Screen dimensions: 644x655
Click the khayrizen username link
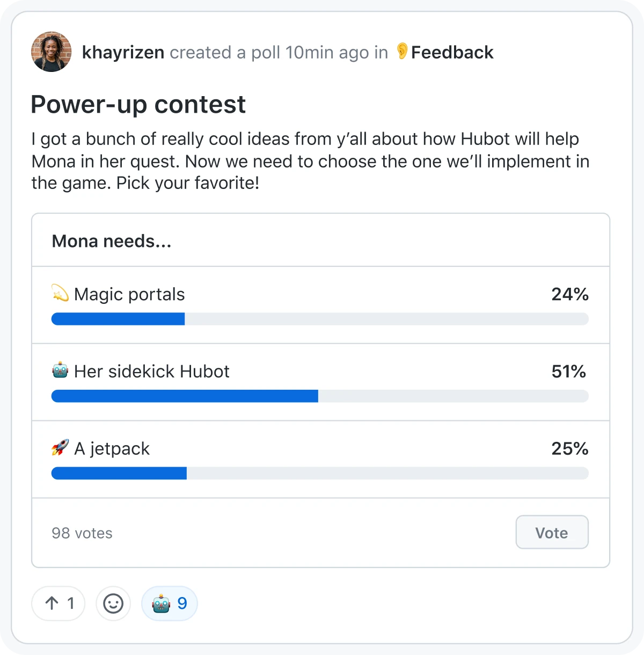123,52
